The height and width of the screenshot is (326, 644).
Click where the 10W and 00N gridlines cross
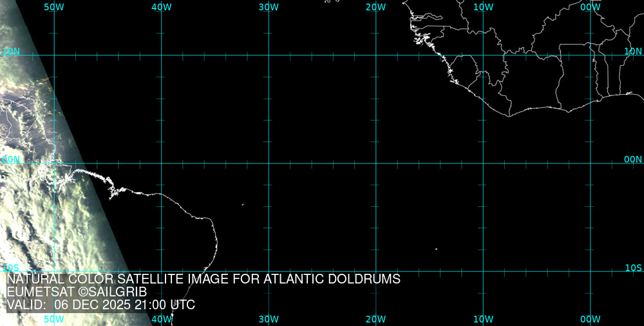(x=483, y=163)
